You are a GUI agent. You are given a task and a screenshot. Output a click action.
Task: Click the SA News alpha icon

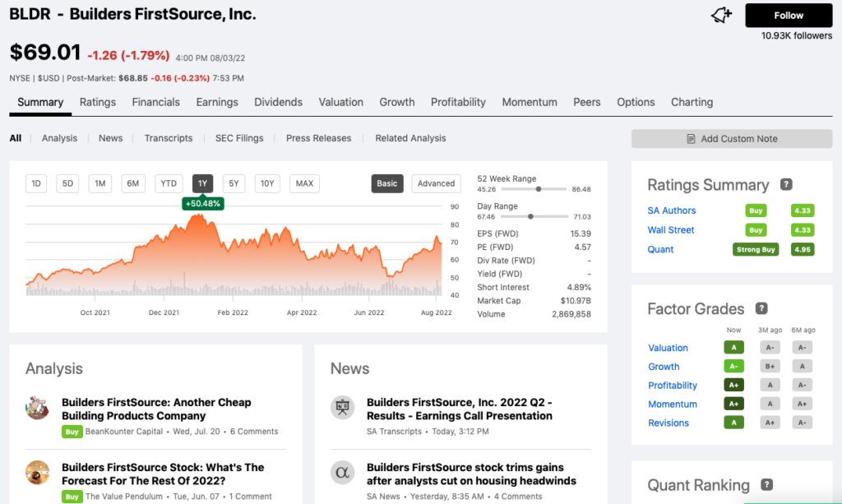click(x=342, y=472)
